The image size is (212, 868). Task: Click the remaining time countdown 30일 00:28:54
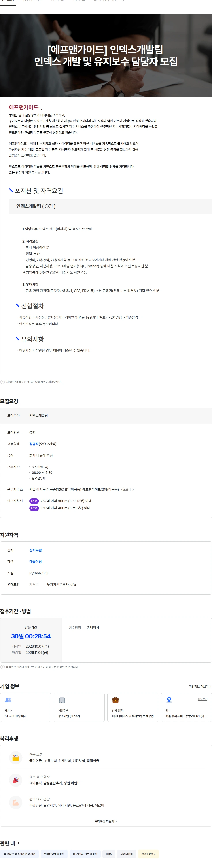click(31, 636)
